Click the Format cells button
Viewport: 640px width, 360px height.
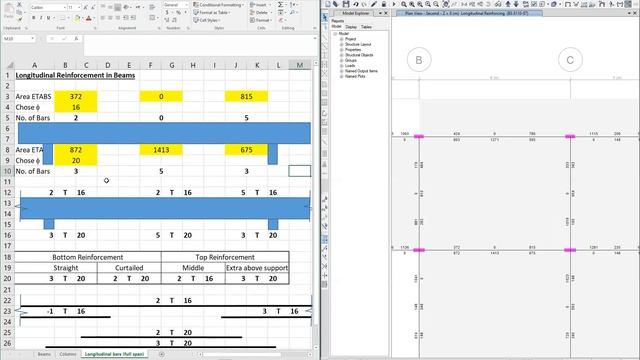pyautogui.click(x=260, y=20)
